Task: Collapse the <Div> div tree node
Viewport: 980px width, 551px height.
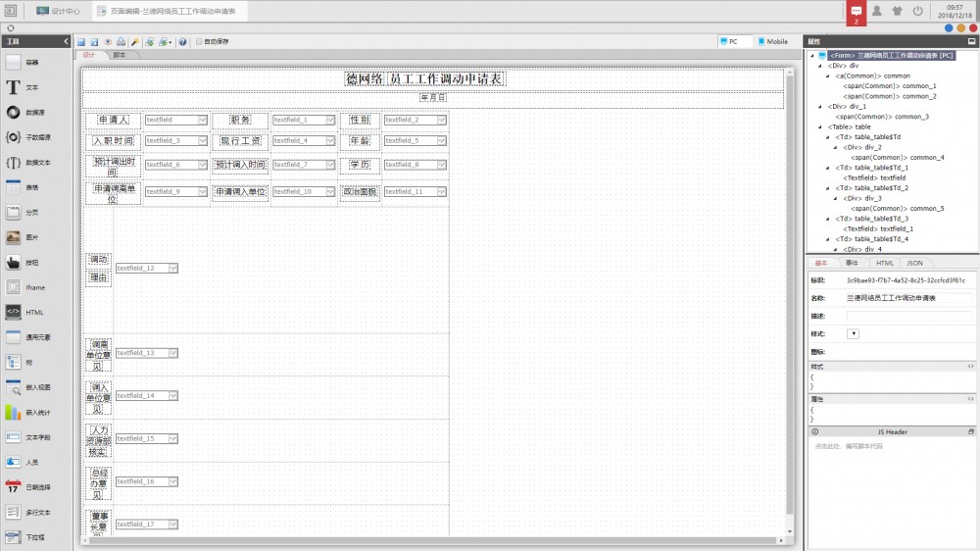Action: 820,66
